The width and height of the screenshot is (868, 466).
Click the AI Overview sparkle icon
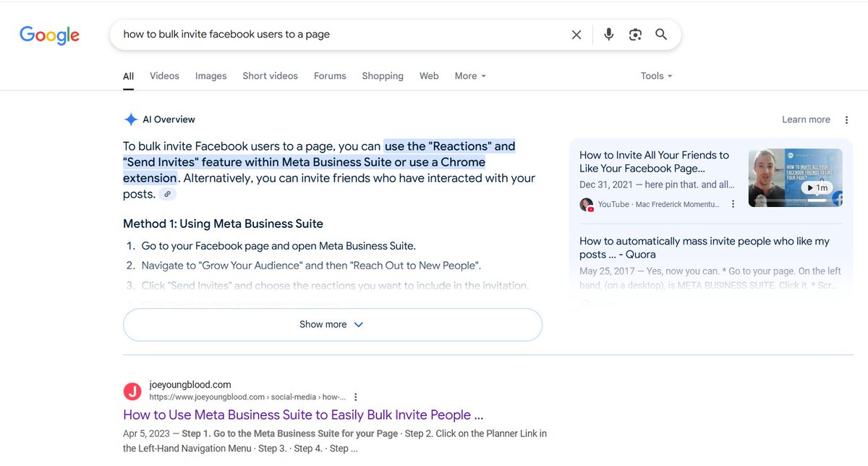point(131,119)
